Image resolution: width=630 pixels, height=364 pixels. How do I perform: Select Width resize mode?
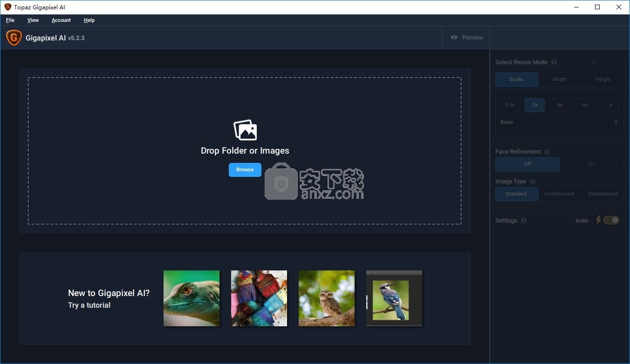click(x=559, y=79)
